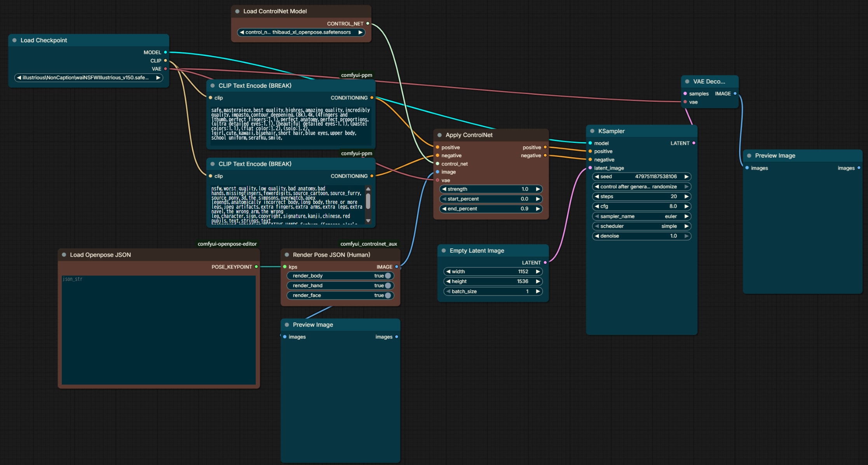This screenshot has width=868, height=465.
Task: Increase batch_size with right arrow
Action: (538, 291)
